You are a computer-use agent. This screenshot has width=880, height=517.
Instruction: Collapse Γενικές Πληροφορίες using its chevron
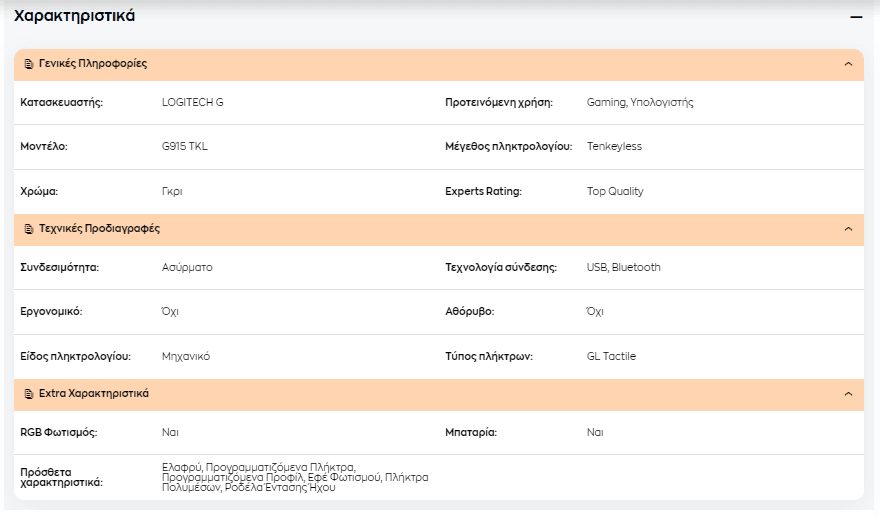coord(848,64)
